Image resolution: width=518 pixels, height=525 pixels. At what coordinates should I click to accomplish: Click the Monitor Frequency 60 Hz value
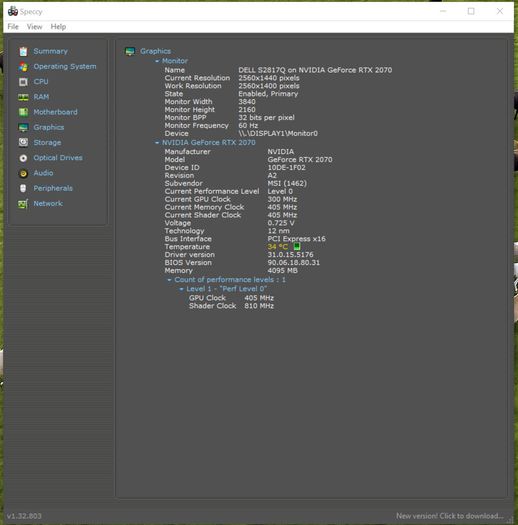(248, 126)
